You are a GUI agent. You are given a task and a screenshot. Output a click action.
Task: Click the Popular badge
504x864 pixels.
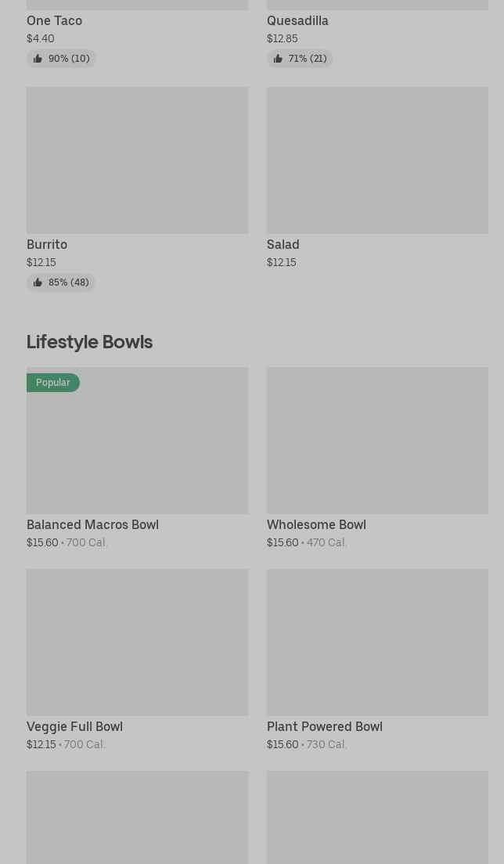point(52,383)
